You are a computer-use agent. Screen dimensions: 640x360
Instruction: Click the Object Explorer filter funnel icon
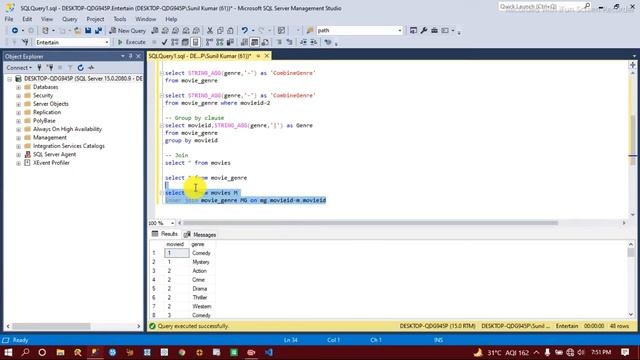[x=70, y=68]
